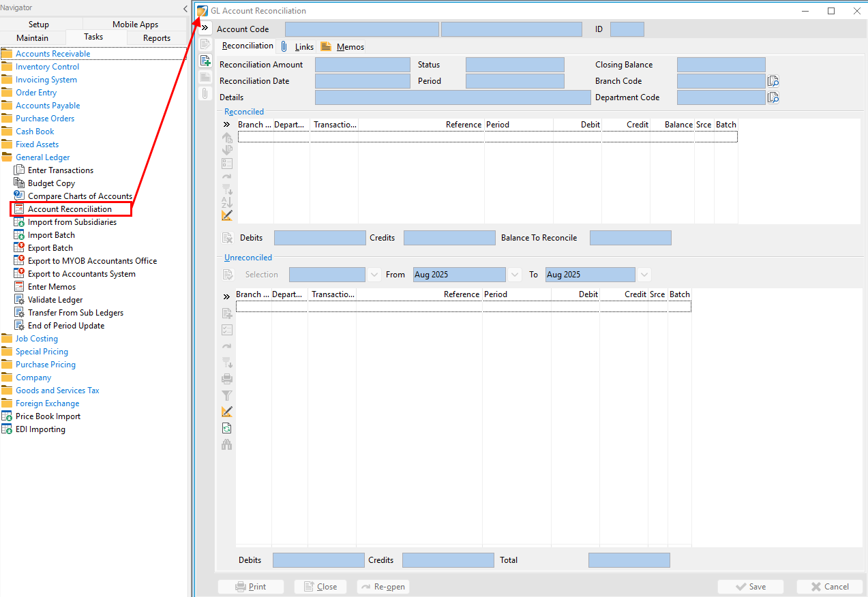
Task: Switch to the Memos tab
Action: (343, 46)
